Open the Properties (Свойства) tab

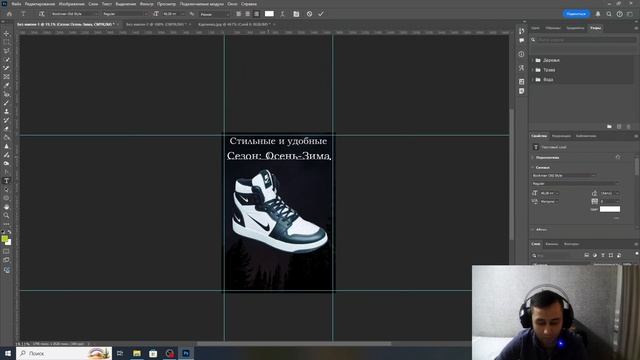[539, 136]
